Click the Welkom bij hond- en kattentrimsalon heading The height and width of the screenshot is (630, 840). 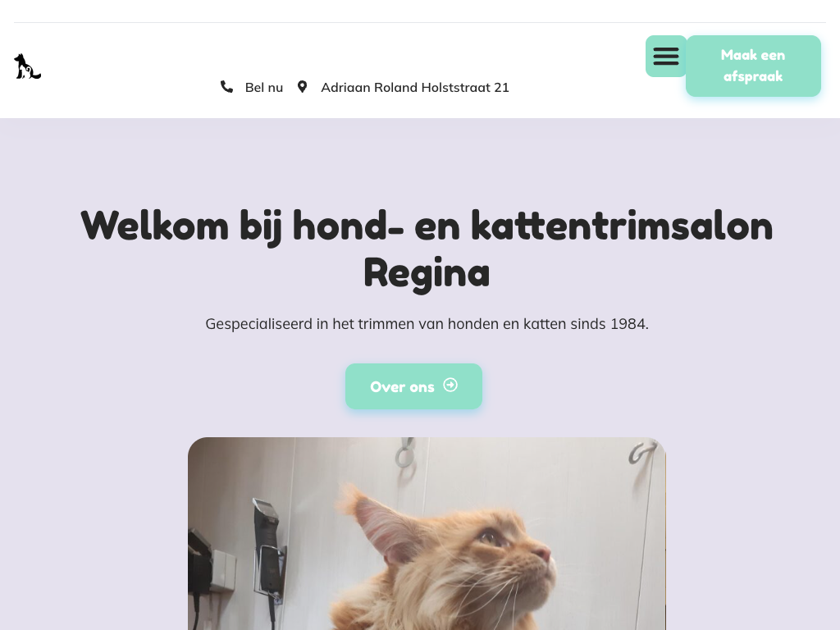click(x=427, y=249)
